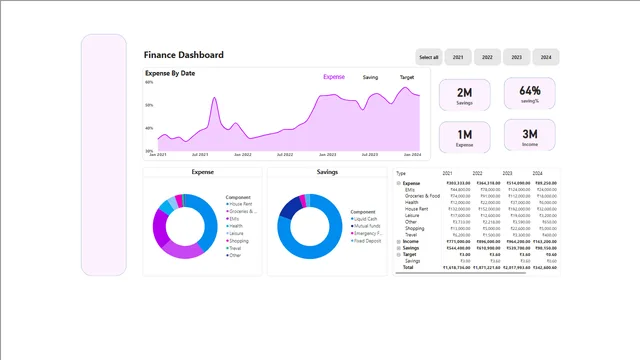
Task: Click the Groceries & Food table row label
Action: point(422,196)
